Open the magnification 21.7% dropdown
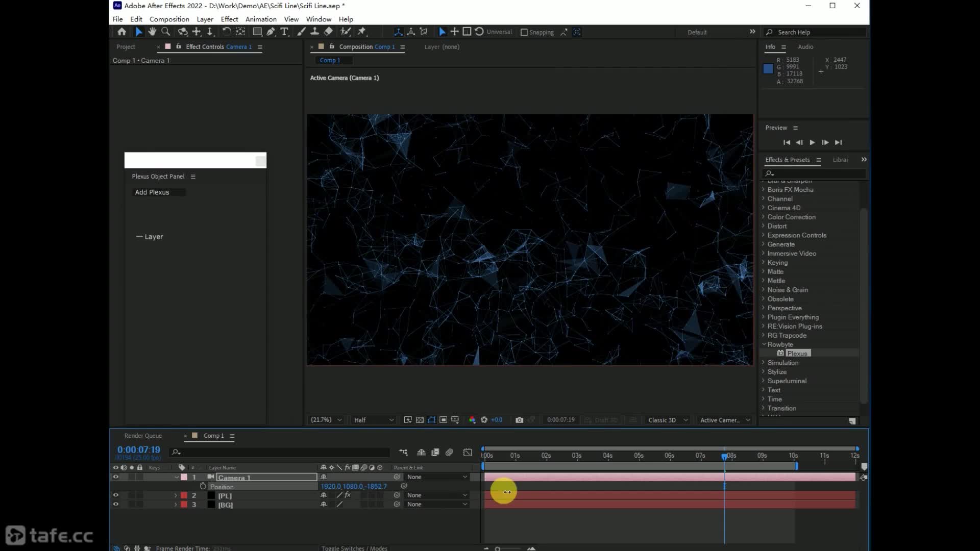This screenshot has height=551, width=980. [x=326, y=420]
